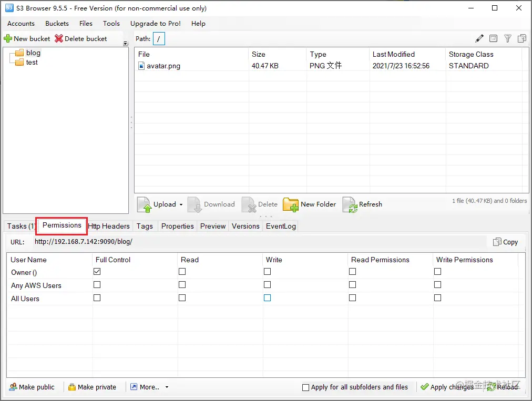
Task: Open the Accounts menu
Action: coord(21,24)
